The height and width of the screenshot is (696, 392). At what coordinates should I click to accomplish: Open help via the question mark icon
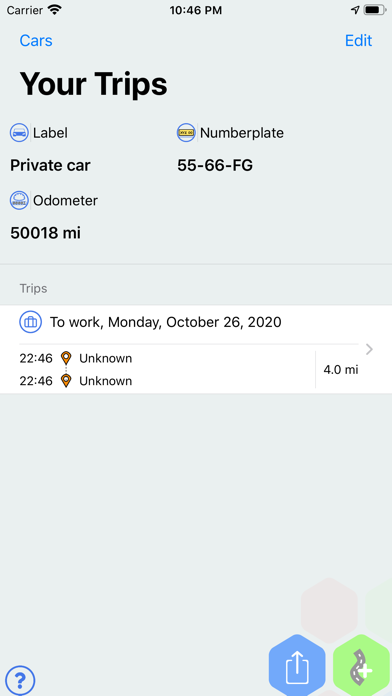coord(20,680)
